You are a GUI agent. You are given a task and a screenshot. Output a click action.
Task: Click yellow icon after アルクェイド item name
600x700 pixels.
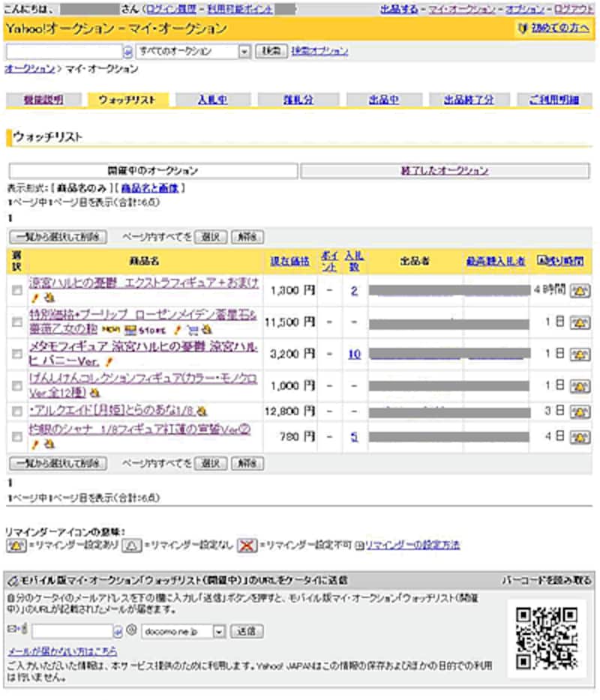click(x=202, y=411)
